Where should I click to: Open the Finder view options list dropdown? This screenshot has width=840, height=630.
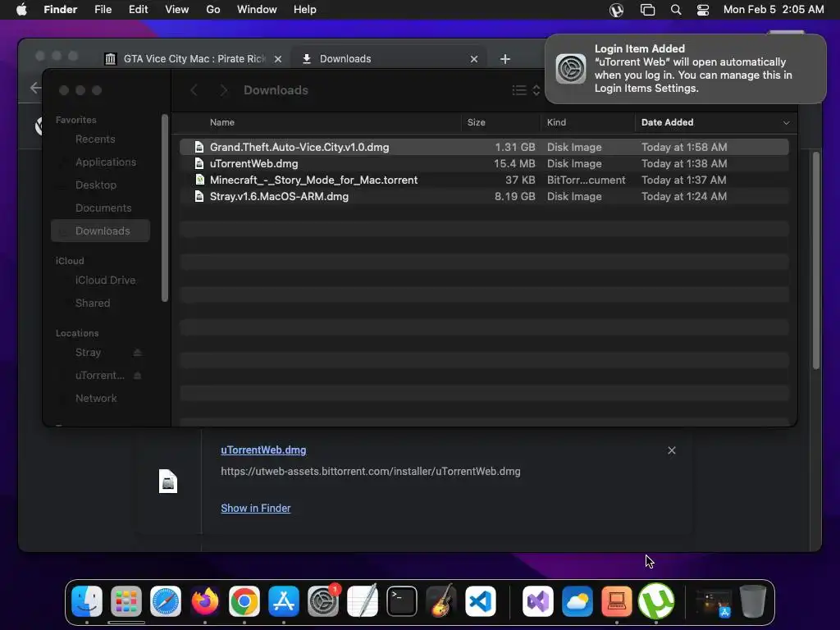pos(526,90)
